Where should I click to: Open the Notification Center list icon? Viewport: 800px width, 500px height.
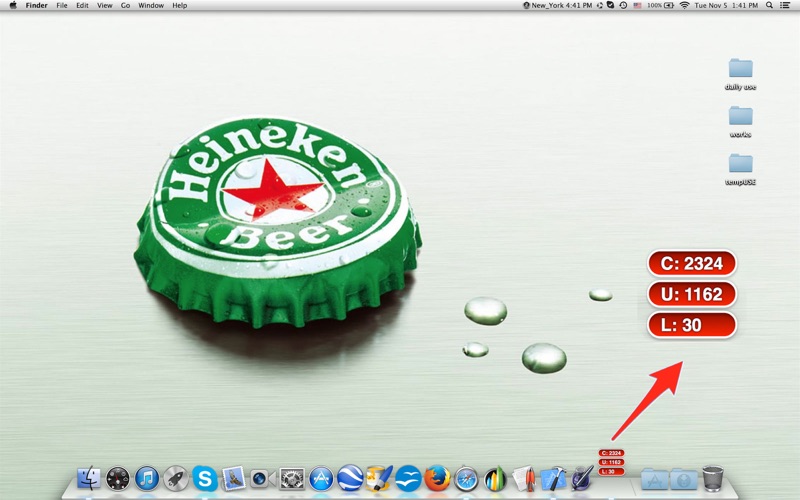pyautogui.click(x=787, y=5)
